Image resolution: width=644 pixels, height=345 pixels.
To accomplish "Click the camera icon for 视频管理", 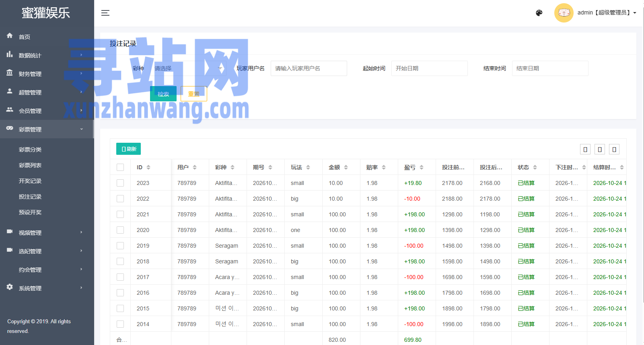I will tap(10, 232).
